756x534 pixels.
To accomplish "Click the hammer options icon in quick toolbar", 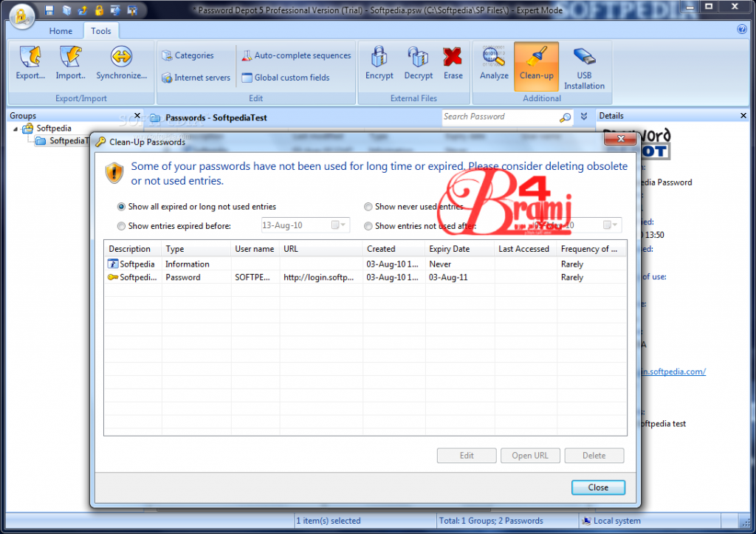I will point(132,10).
